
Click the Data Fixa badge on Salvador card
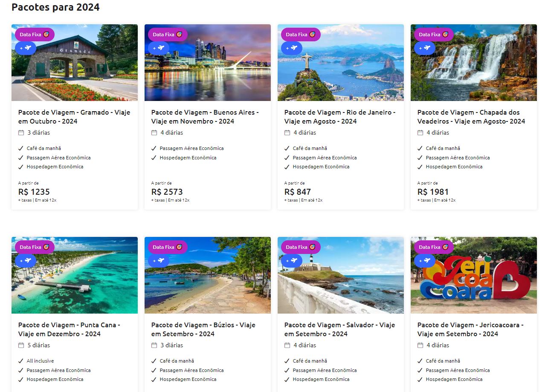(301, 247)
